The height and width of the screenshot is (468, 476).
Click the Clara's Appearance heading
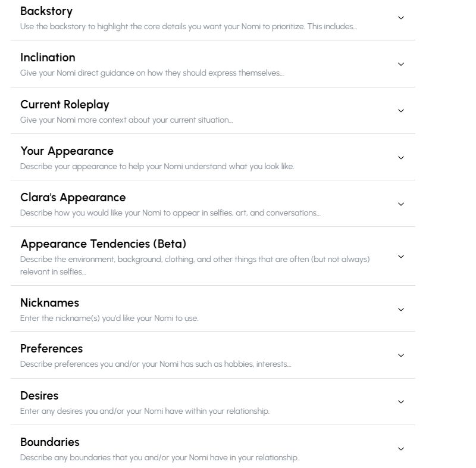click(x=73, y=197)
